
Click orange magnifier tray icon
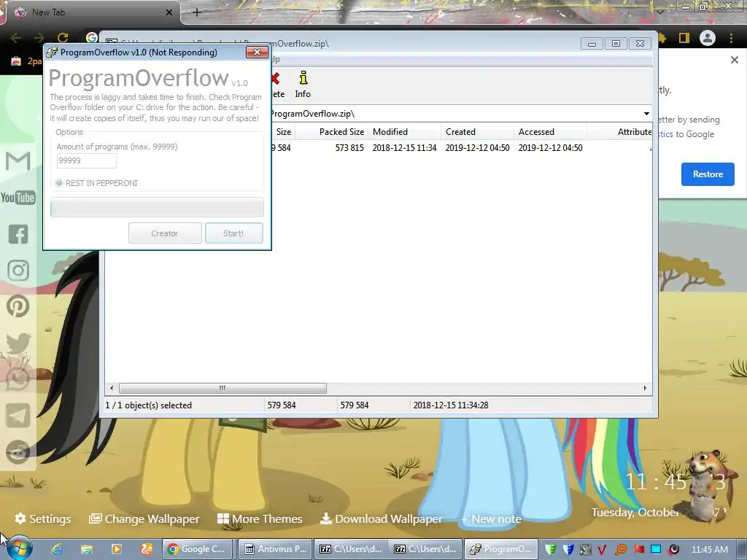coord(620,550)
